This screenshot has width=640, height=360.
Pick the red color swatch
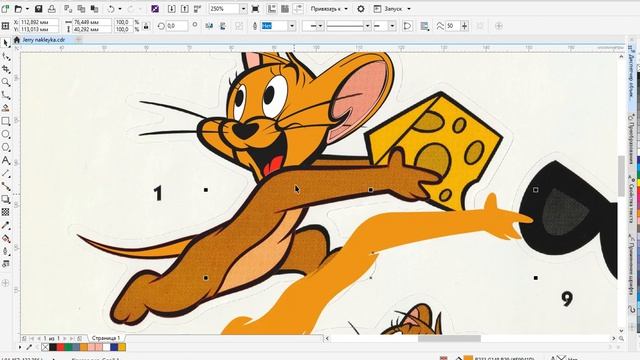pyautogui.click(x=60, y=347)
